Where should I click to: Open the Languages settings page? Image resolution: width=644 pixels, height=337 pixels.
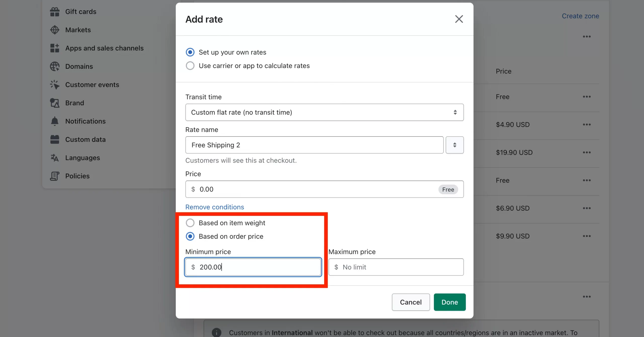82,158
